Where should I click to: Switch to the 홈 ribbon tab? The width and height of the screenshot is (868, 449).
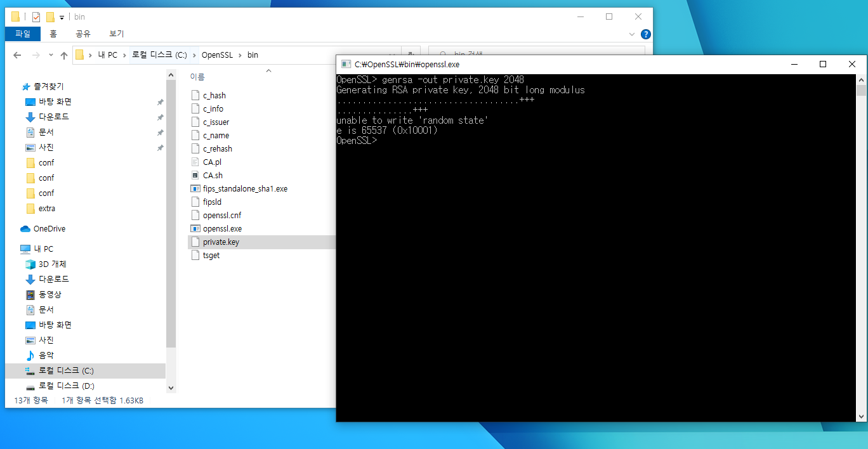click(x=53, y=34)
